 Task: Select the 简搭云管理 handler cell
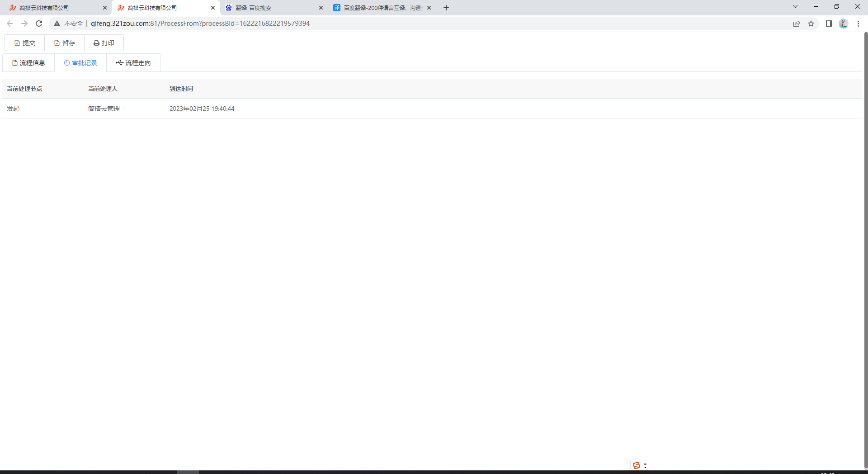pos(104,109)
